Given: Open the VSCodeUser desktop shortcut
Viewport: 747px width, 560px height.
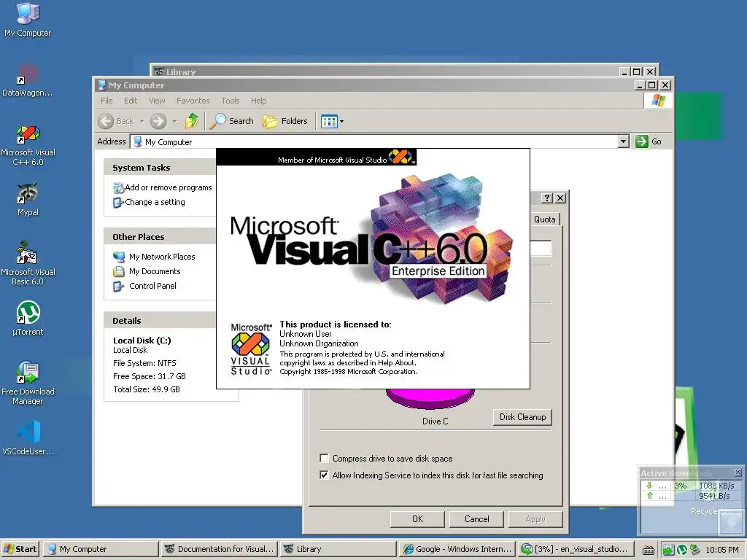Looking at the screenshot, I should 28,438.
